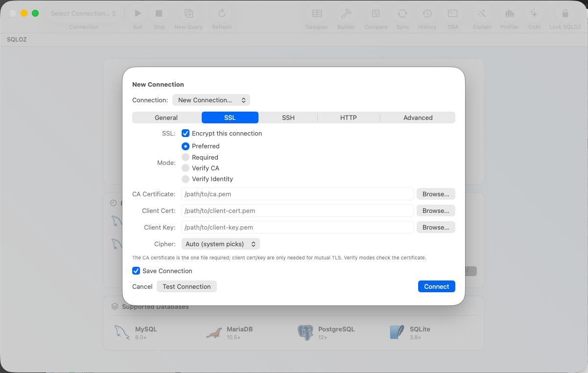Click the Explain toolbar icon
This screenshot has height=373, width=588.
click(482, 14)
